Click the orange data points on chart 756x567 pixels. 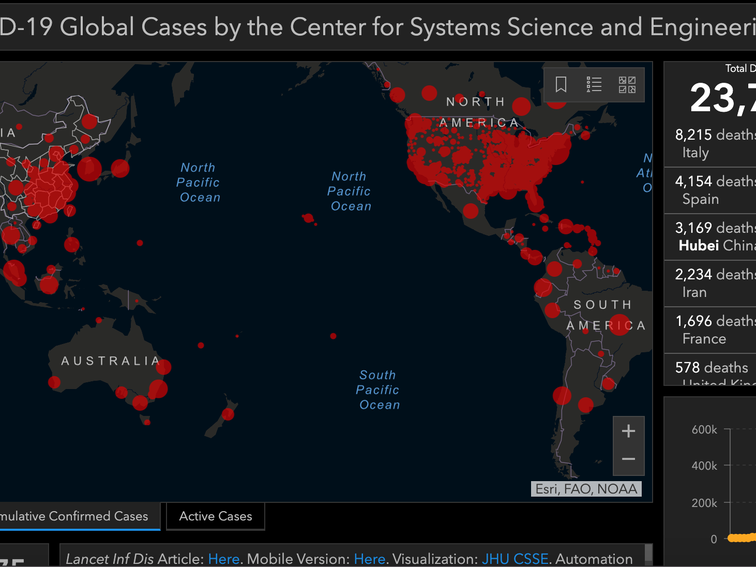coord(742,538)
